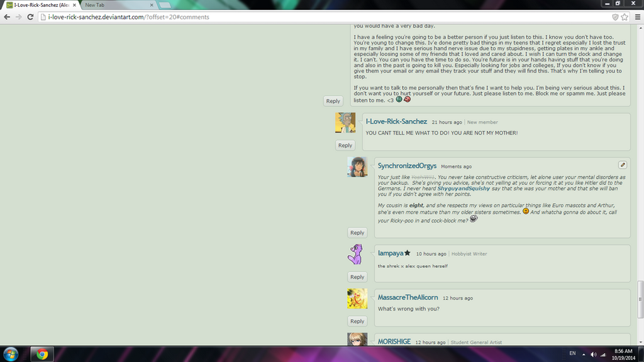Click the red emoticon in the advice comment
The width and height of the screenshot is (644, 362).
(407, 99)
